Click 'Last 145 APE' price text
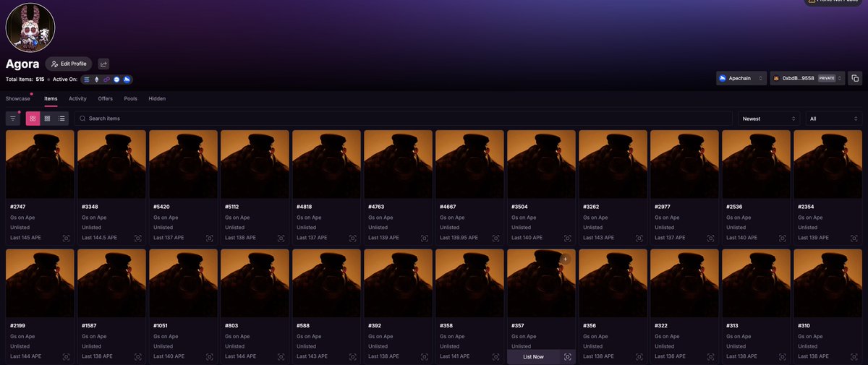This screenshot has width=868, height=365. pos(25,238)
